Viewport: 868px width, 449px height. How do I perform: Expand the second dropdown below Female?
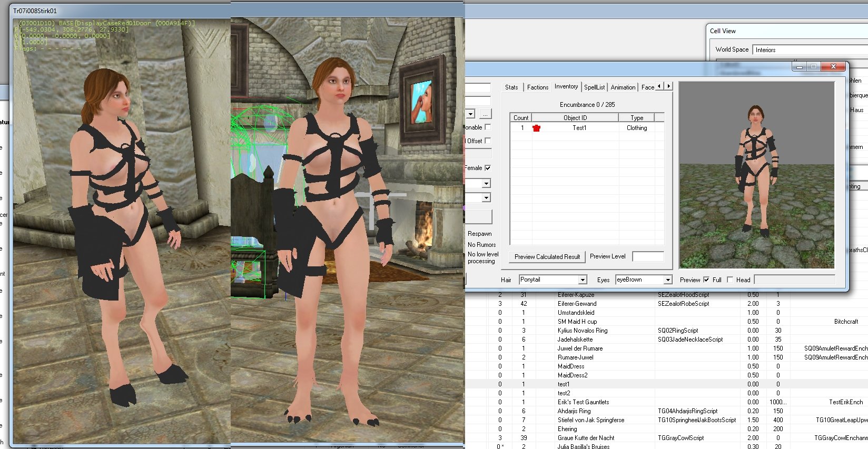pos(486,197)
